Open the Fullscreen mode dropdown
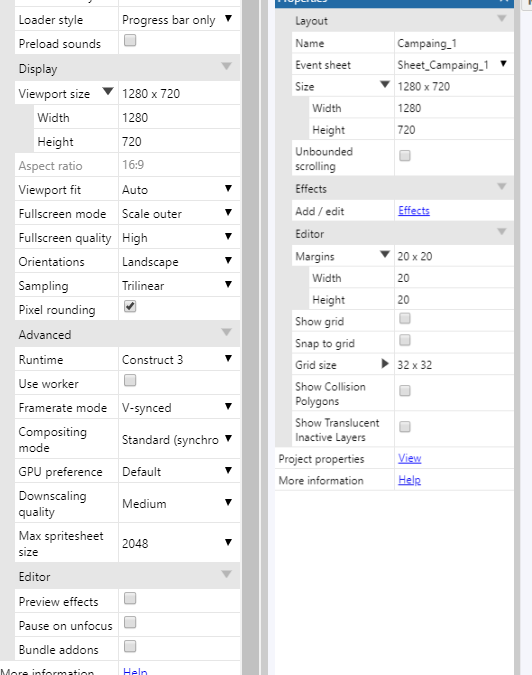 click(179, 214)
